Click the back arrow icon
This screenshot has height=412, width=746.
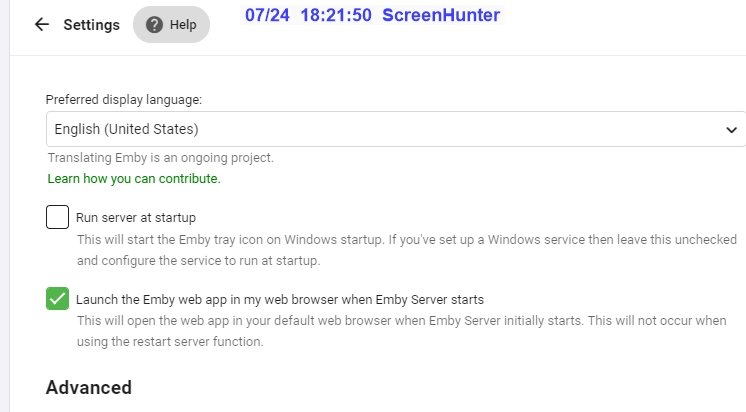click(41, 25)
